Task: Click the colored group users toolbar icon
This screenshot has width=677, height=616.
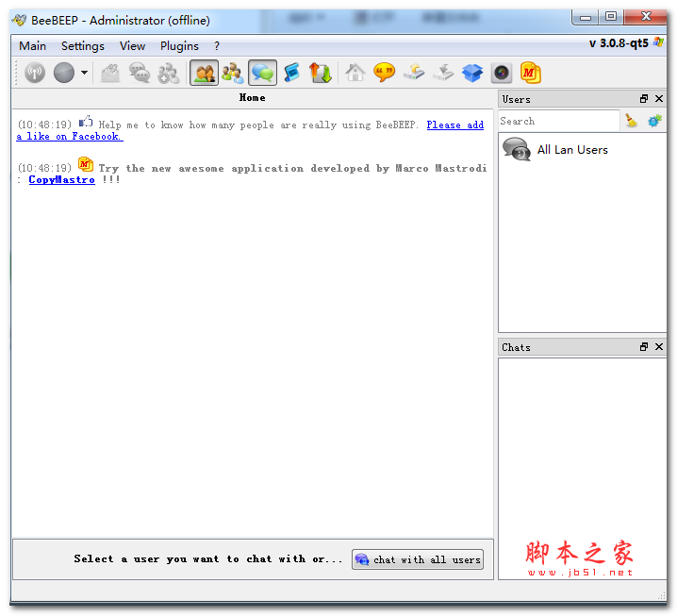Action: 233,72
